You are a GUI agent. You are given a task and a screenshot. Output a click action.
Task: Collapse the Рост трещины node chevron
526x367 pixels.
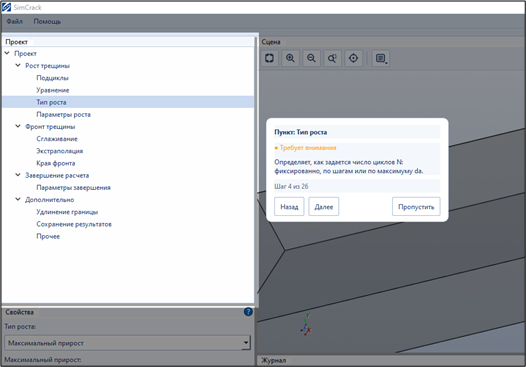point(18,65)
